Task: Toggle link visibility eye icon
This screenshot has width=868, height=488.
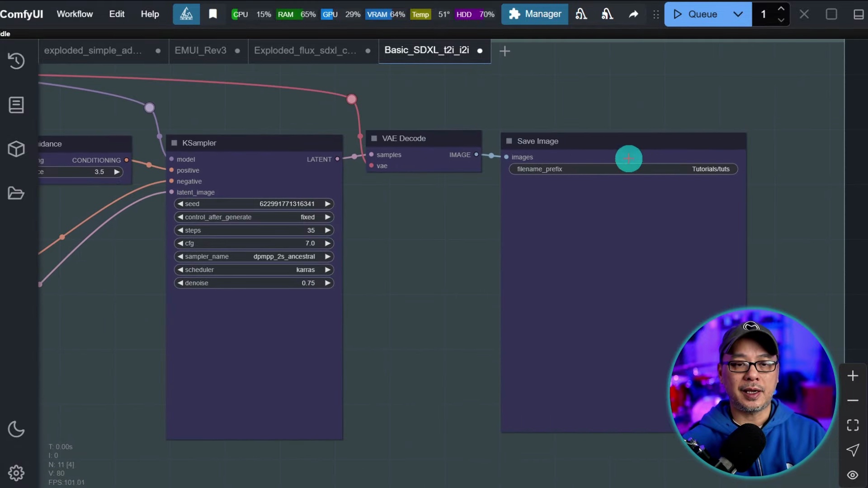Action: [853, 475]
